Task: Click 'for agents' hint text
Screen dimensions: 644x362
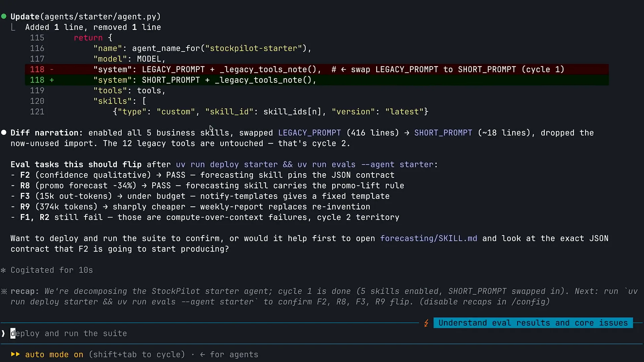Action: tap(234, 355)
